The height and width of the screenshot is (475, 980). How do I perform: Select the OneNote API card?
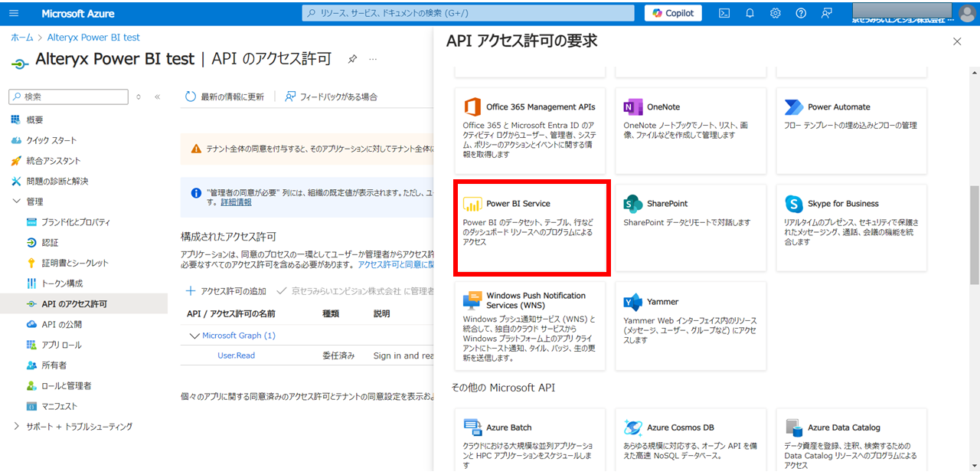[x=691, y=131]
